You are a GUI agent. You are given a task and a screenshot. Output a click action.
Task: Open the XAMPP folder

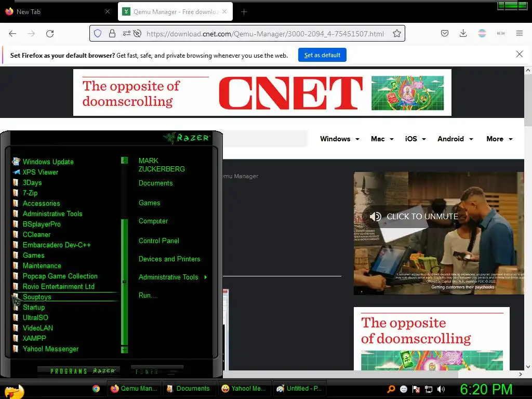click(34, 339)
